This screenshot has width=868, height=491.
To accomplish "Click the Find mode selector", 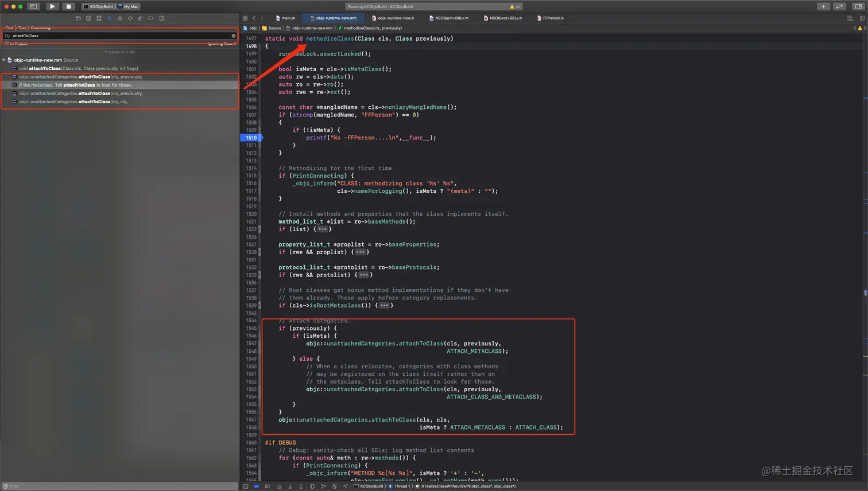I will click(x=9, y=28).
